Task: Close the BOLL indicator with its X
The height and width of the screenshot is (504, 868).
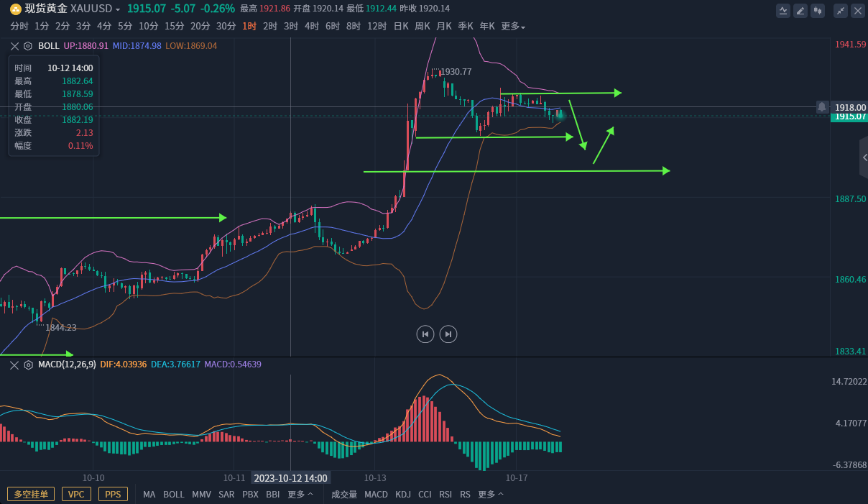Action: point(14,45)
